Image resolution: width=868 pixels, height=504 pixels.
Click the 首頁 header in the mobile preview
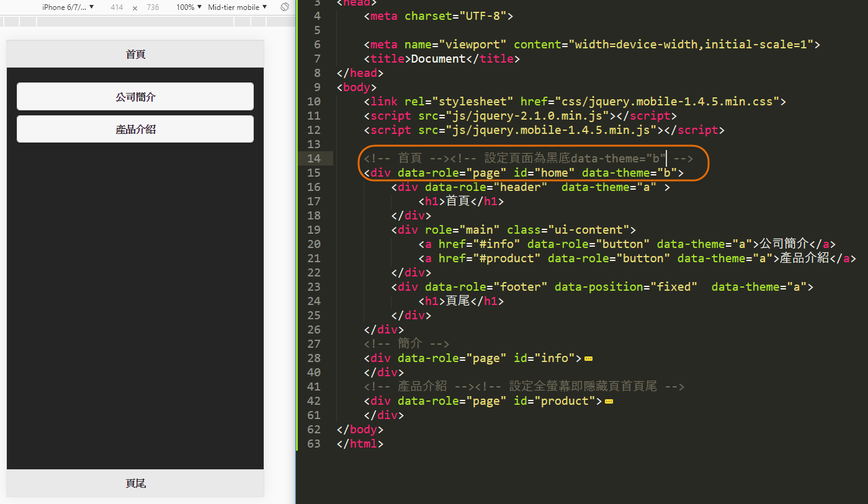pos(135,54)
